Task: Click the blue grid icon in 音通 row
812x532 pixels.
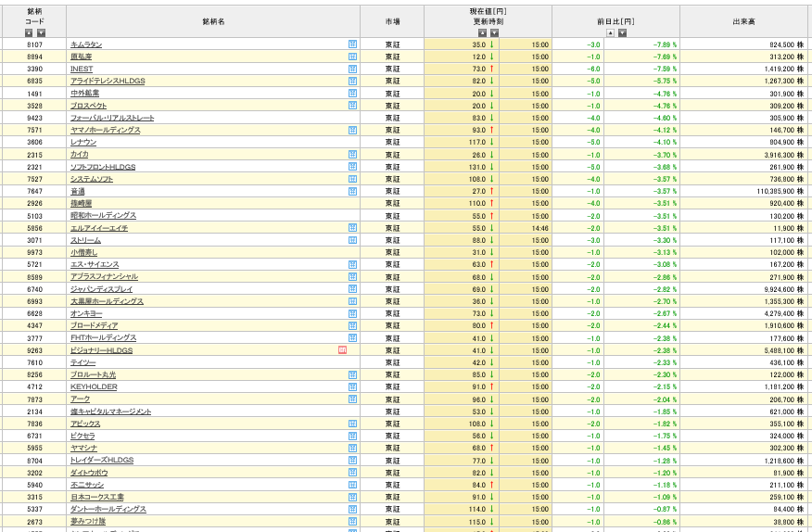Action: (x=352, y=191)
